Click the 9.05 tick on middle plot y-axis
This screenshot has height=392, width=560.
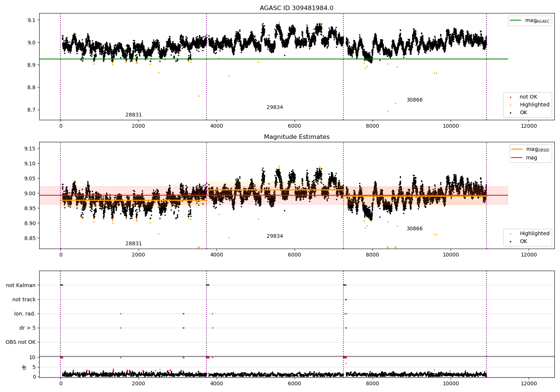point(30,178)
